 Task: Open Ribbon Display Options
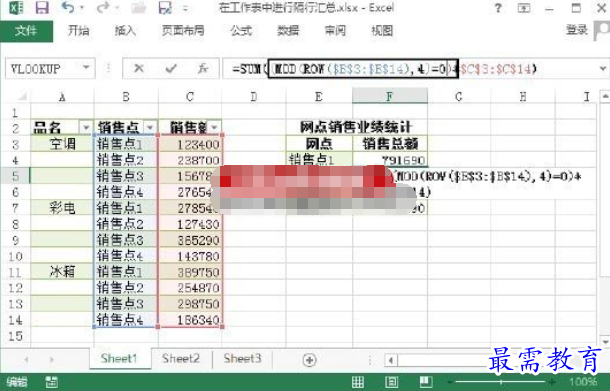click(x=524, y=8)
